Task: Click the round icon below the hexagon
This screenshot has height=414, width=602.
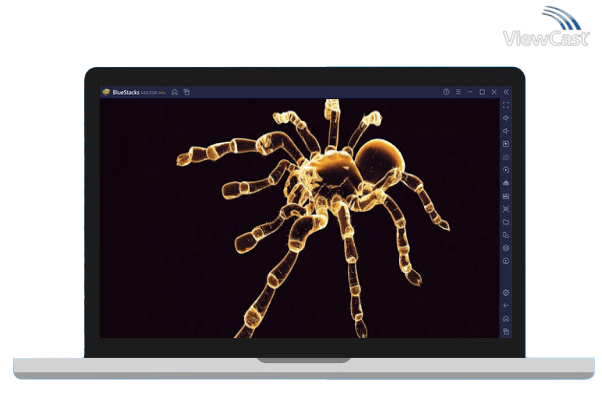Action: (506, 261)
